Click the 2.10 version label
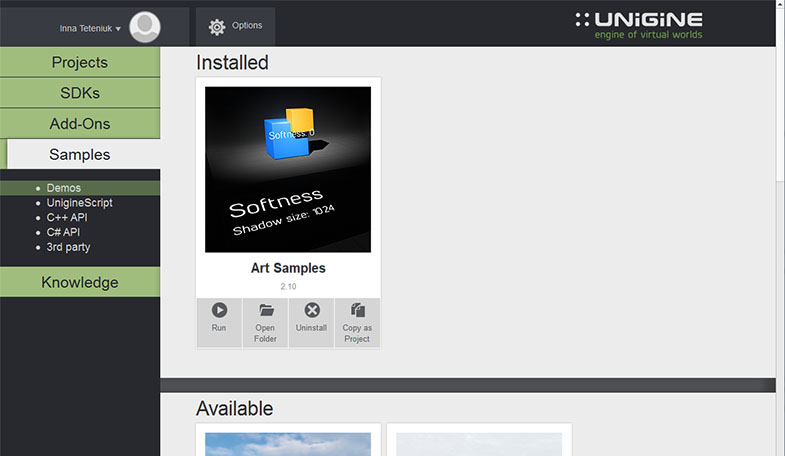Viewport: 785px width, 456px height. [x=288, y=286]
